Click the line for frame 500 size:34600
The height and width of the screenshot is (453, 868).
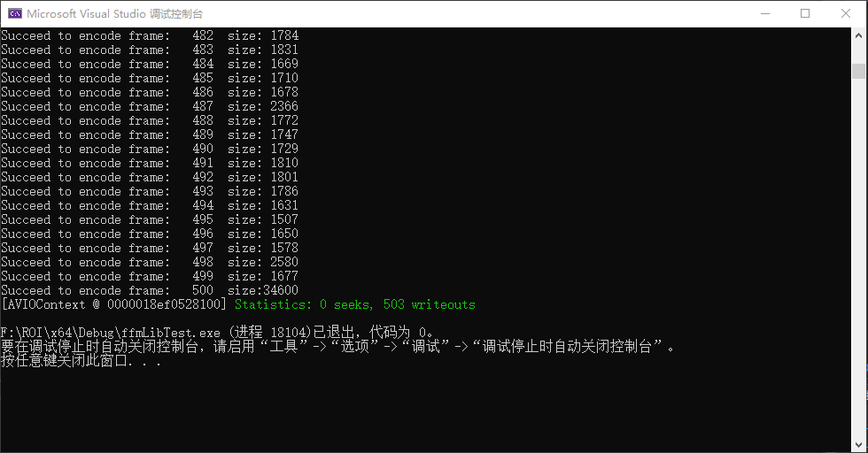pyautogui.click(x=150, y=290)
